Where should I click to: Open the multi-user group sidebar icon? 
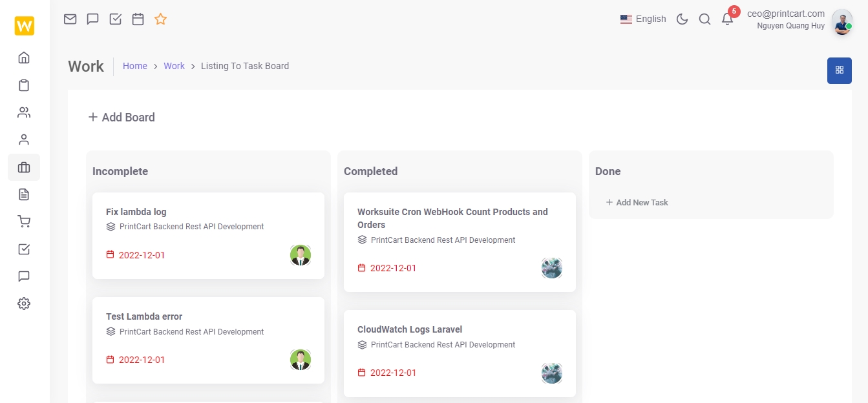24,112
